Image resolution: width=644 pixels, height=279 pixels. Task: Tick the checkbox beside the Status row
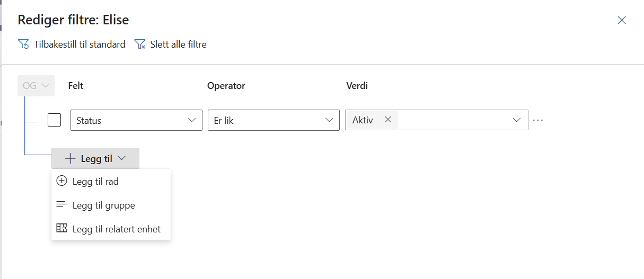pyautogui.click(x=54, y=120)
